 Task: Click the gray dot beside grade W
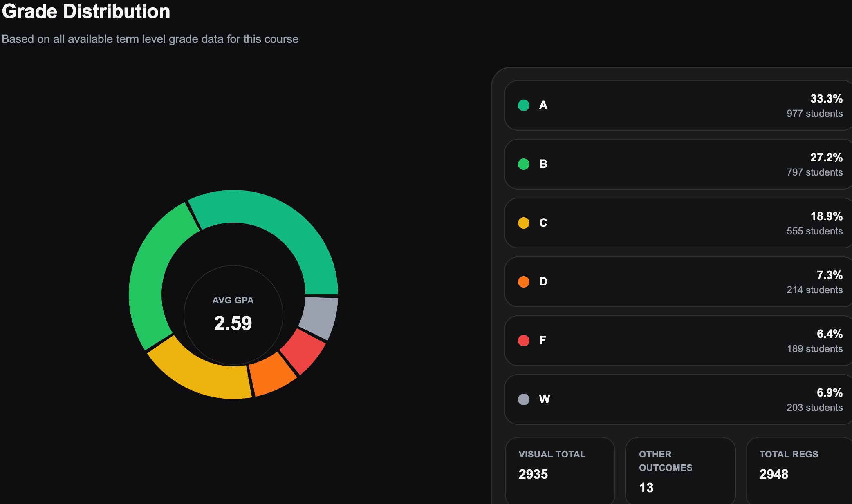[524, 399]
